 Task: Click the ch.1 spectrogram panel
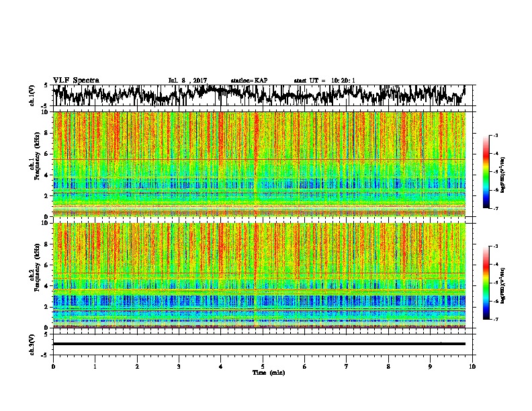point(259,164)
